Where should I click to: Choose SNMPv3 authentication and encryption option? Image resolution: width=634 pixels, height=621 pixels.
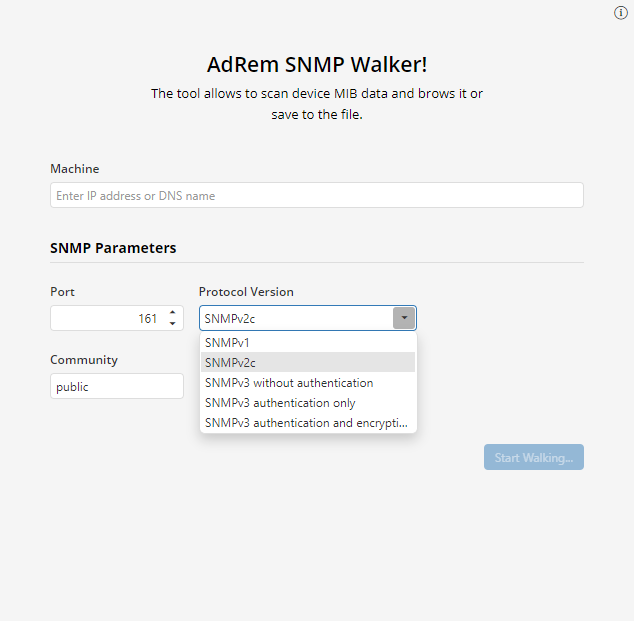[308, 423]
